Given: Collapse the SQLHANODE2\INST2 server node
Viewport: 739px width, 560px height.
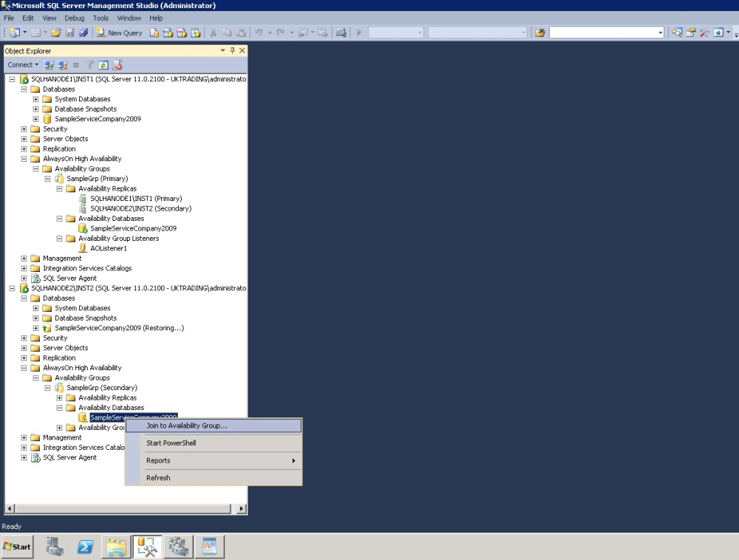Looking at the screenshot, I should click(x=13, y=288).
